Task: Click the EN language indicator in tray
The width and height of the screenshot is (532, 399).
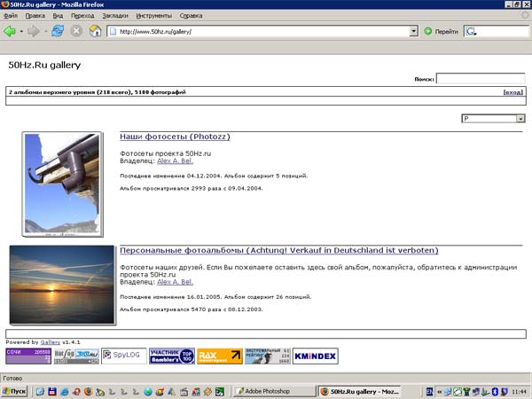Action: tap(429, 392)
